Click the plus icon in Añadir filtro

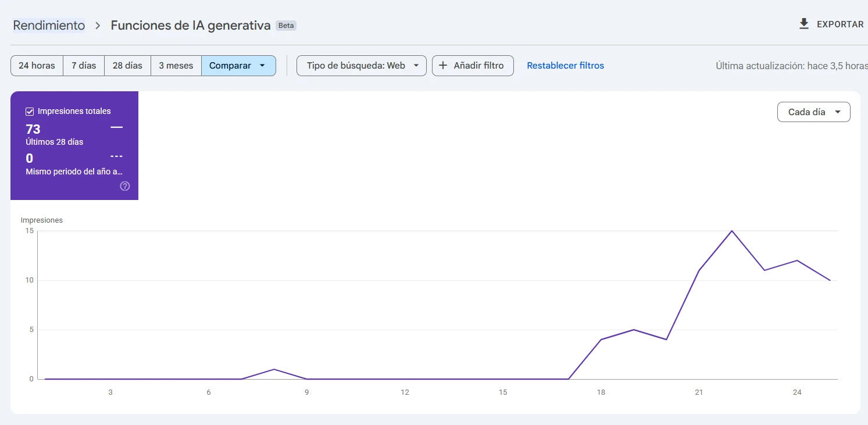[x=443, y=66]
